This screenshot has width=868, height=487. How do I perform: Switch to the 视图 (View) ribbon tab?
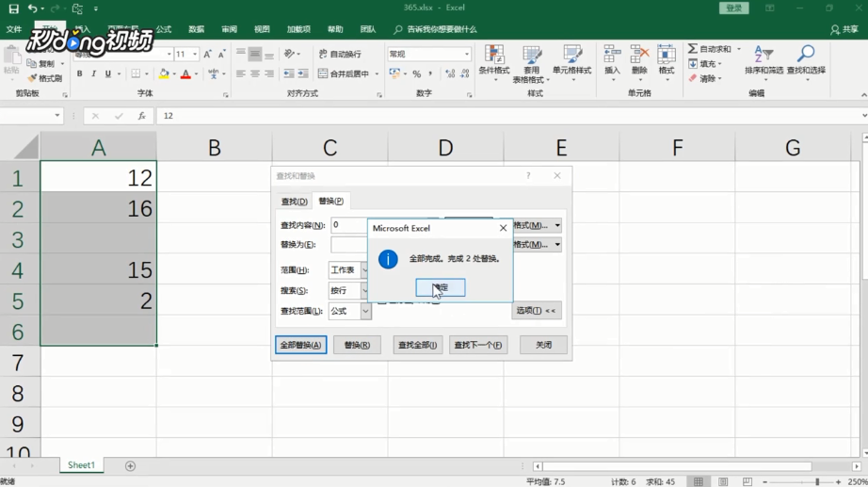tap(262, 29)
